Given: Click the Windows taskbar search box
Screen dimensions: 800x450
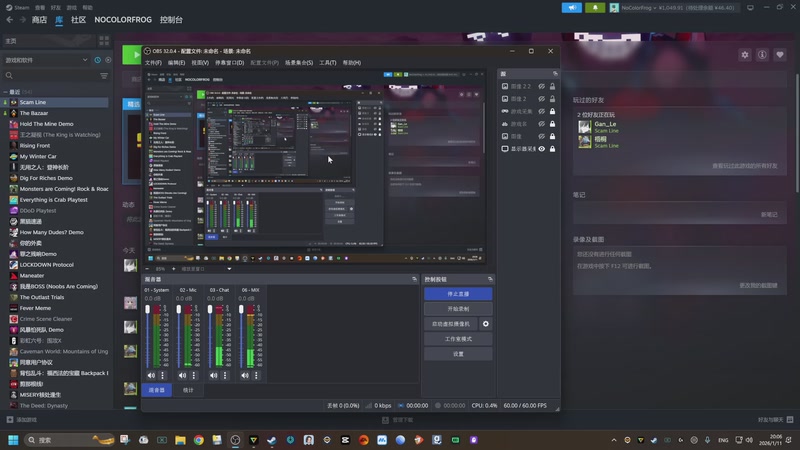Looking at the screenshot, I should tap(69, 440).
